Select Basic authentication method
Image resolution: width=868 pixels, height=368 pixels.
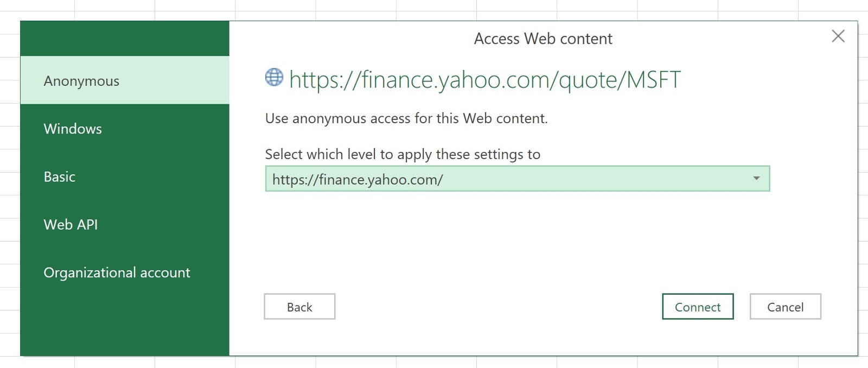click(x=59, y=176)
